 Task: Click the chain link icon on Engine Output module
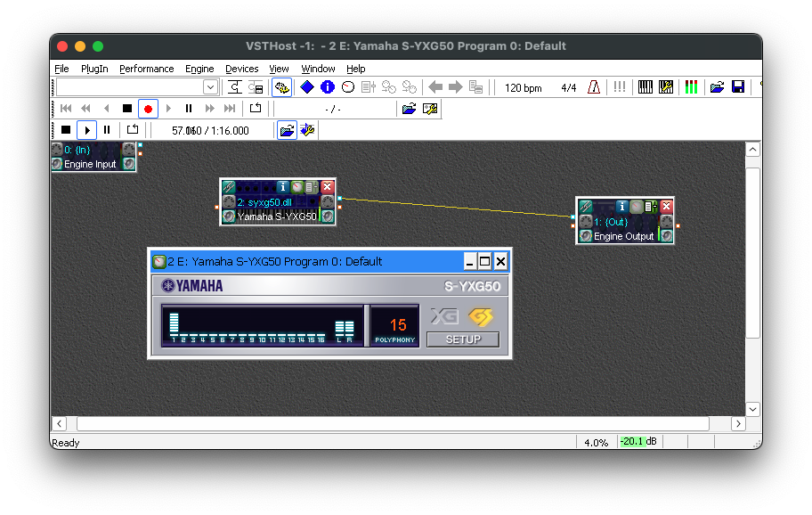[585, 206]
